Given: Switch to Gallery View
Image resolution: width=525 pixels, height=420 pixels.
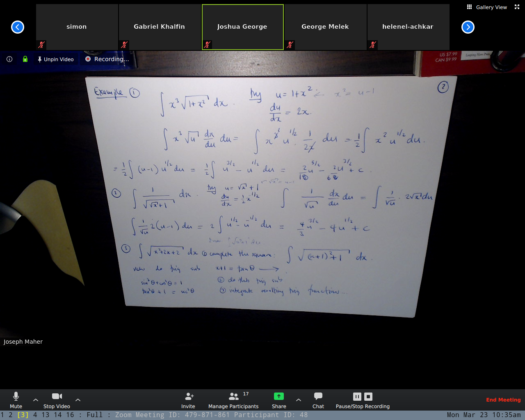Looking at the screenshot, I should coord(487,7).
